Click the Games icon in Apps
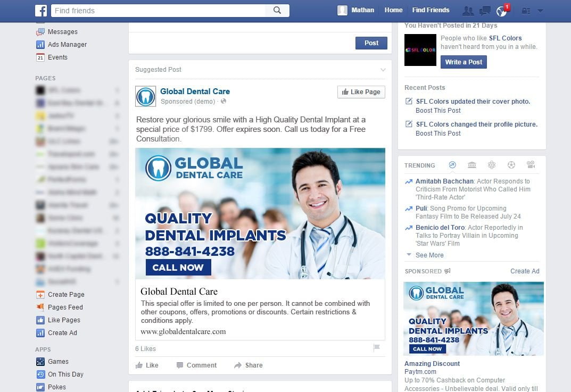This screenshot has height=392, width=571. point(40,362)
